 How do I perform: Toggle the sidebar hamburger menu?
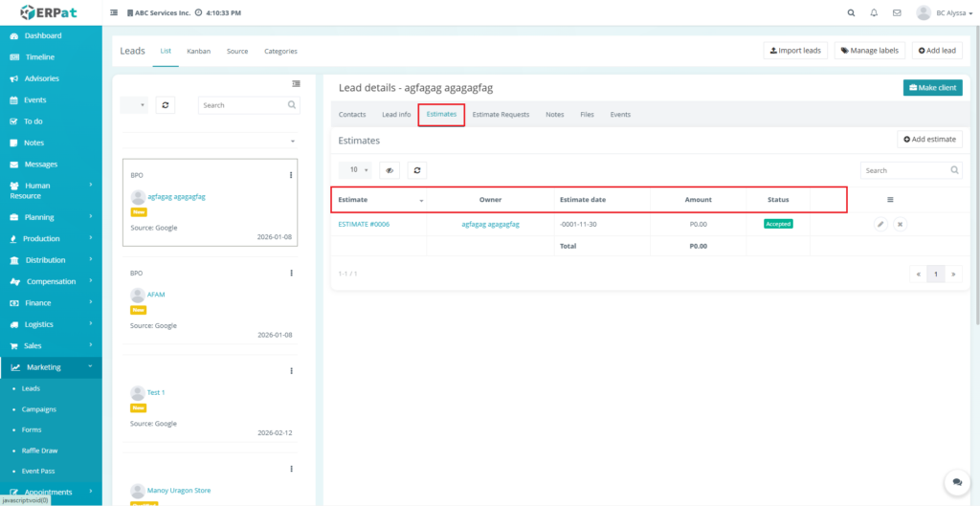(x=115, y=13)
